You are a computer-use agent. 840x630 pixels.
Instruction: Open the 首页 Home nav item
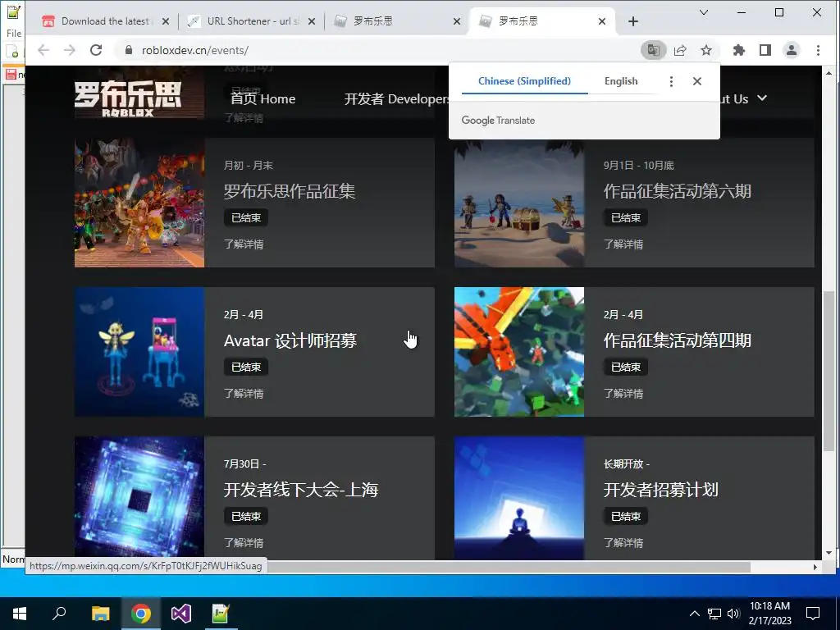pyautogui.click(x=263, y=99)
